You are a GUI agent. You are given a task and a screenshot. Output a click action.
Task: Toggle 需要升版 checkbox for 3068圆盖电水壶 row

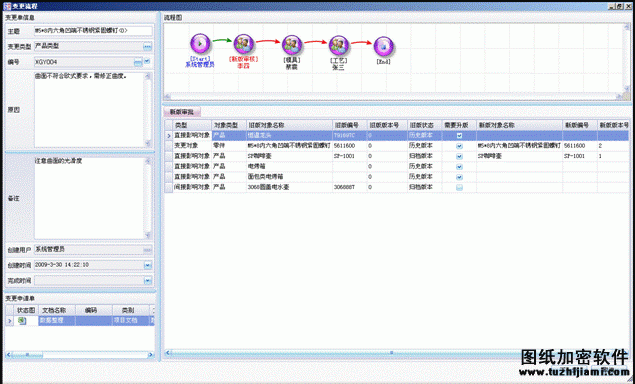[x=459, y=188]
